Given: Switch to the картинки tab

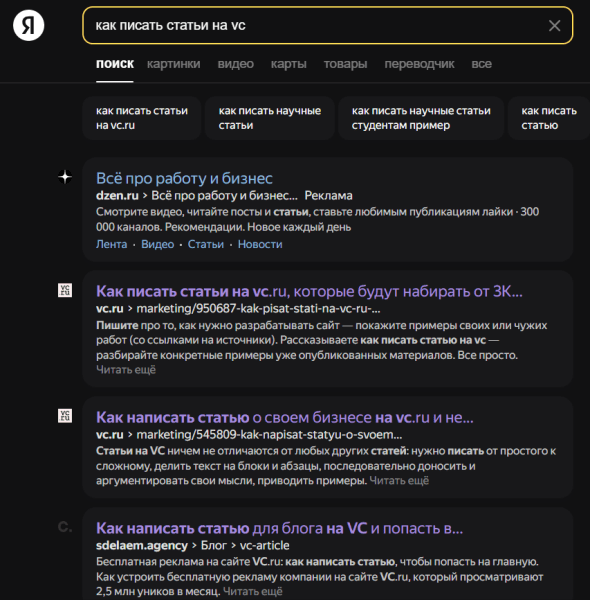Looking at the screenshot, I should pyautogui.click(x=174, y=64).
